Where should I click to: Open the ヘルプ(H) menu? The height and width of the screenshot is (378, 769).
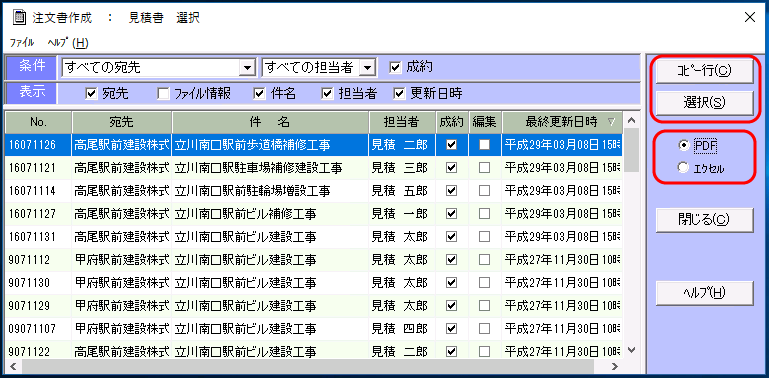(68, 43)
